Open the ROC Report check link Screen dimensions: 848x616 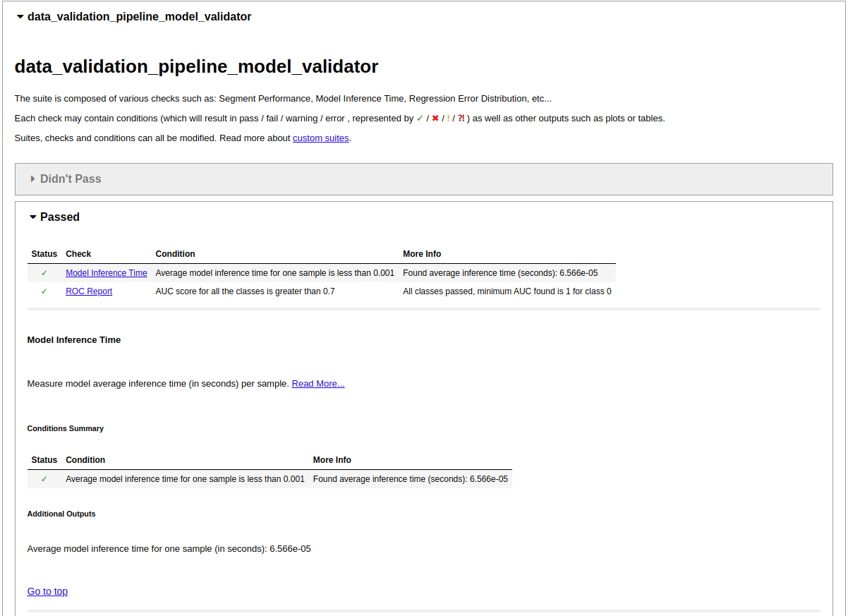pos(89,291)
